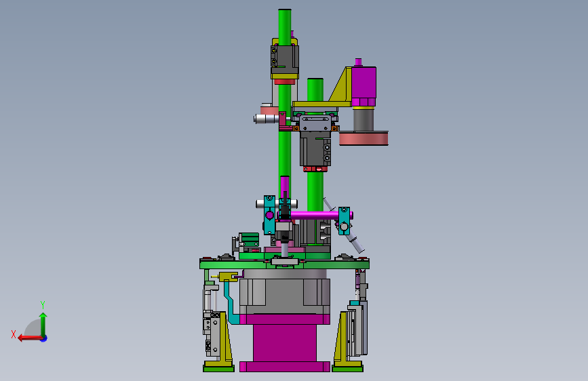Select the gray indexer housing under the table
Screen dimensions: 588x381
click(x=285, y=296)
